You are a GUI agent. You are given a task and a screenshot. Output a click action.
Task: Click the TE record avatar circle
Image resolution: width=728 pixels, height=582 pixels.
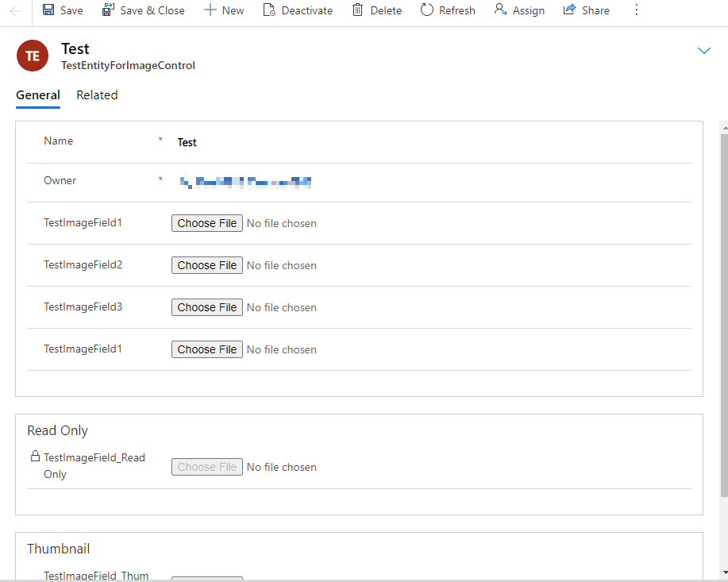coord(33,56)
